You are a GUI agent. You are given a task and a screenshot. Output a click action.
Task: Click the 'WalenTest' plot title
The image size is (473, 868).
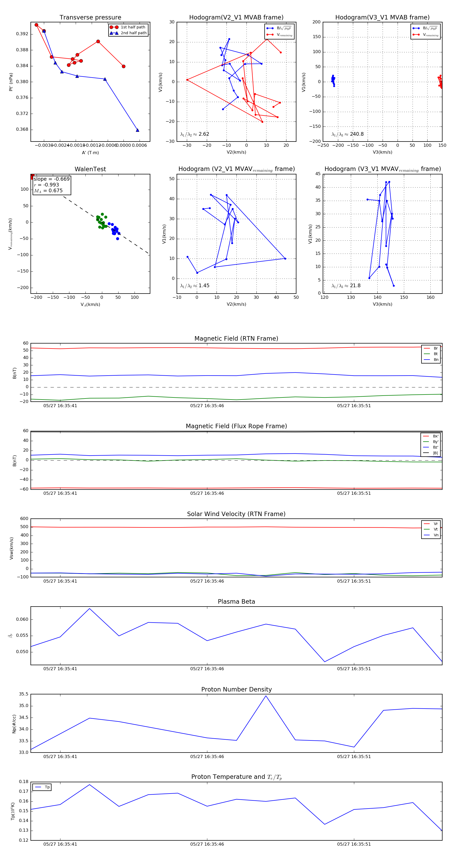[x=90, y=169]
